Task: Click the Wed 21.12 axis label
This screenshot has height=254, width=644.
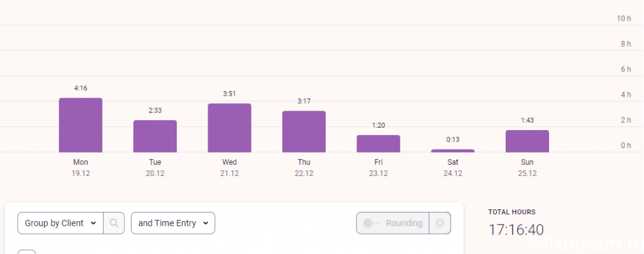Action: (x=230, y=168)
